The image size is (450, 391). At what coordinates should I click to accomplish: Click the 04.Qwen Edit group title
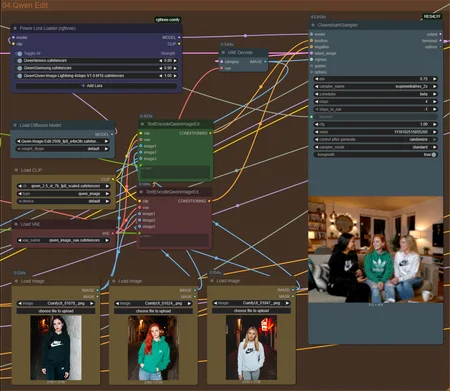pyautogui.click(x=25, y=5)
